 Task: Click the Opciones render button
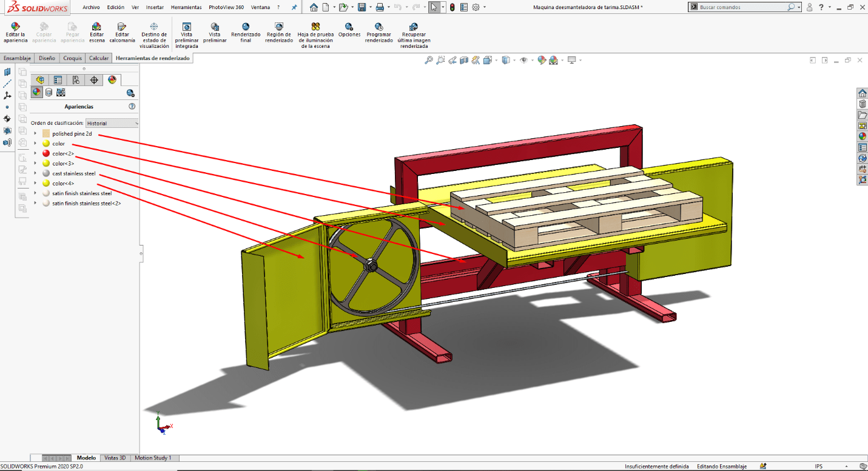[x=349, y=30]
